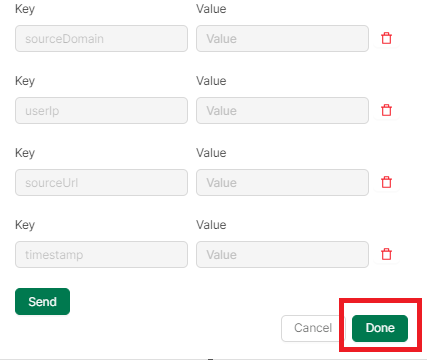Remove the userIp row via trash icon
The image size is (427, 360).
pyautogui.click(x=386, y=110)
